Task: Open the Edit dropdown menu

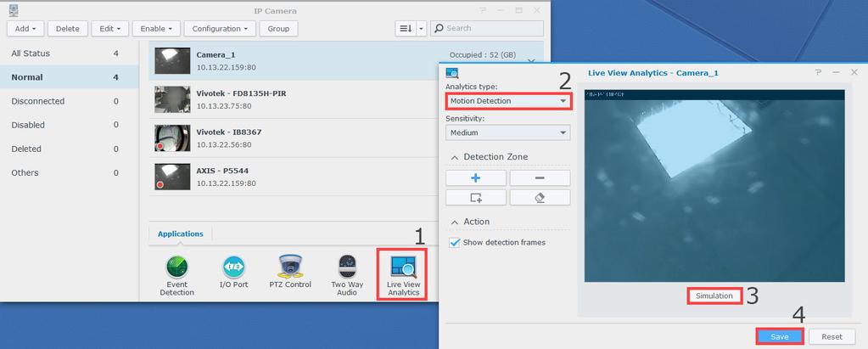Action: tap(110, 29)
